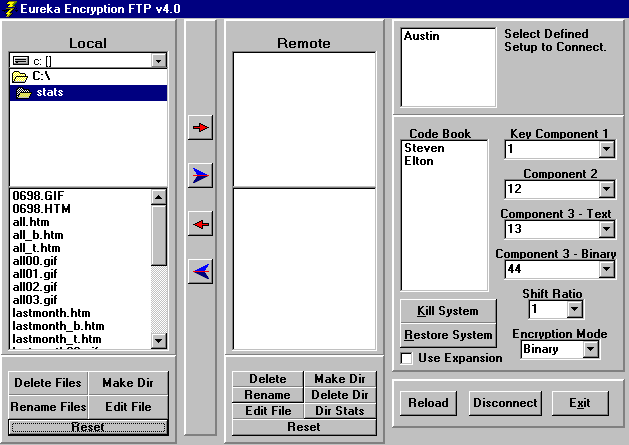This screenshot has width=629, height=445.
Task: Click the remote Dir Stats button
Action: click(342, 410)
